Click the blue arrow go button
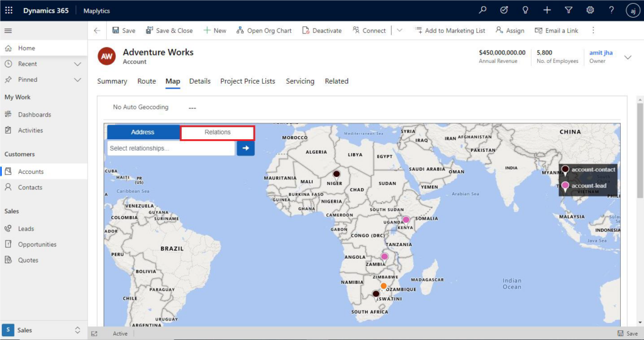This screenshot has width=644, height=340. coord(246,149)
